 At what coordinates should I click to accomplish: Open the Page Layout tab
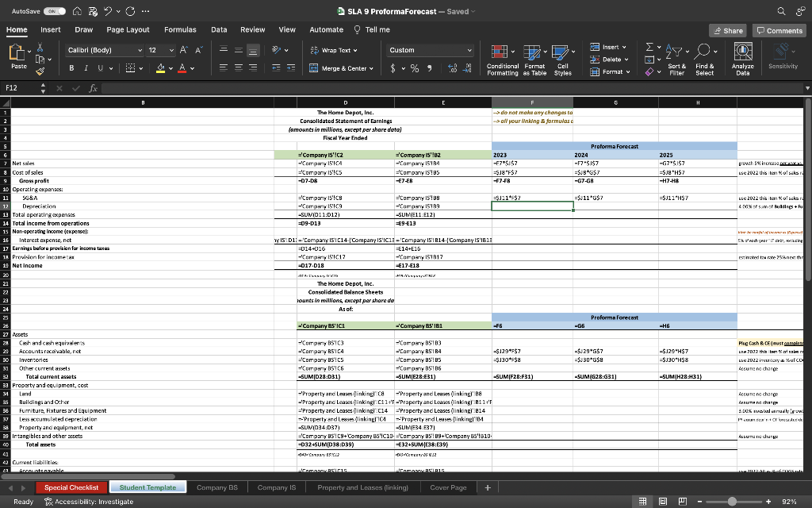128,29
